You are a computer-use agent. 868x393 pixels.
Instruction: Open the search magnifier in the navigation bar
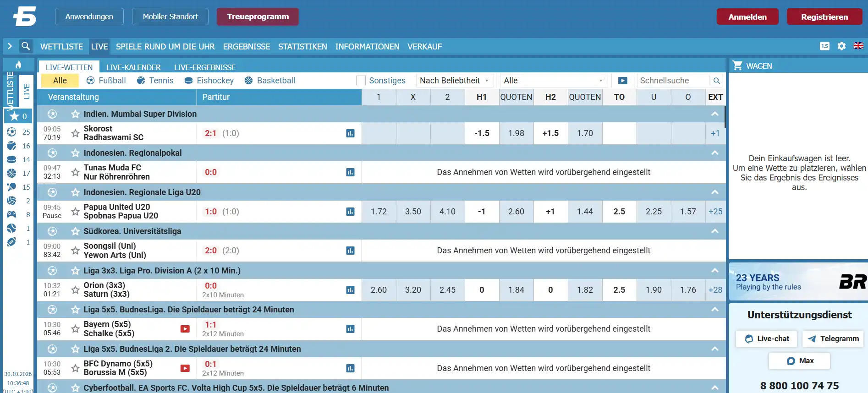(26, 46)
